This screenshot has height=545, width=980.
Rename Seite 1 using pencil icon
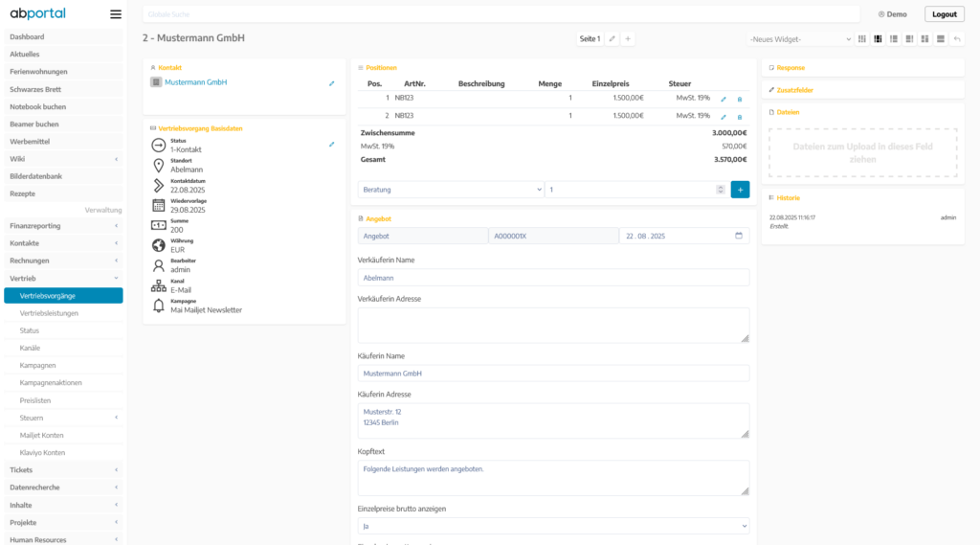click(612, 39)
